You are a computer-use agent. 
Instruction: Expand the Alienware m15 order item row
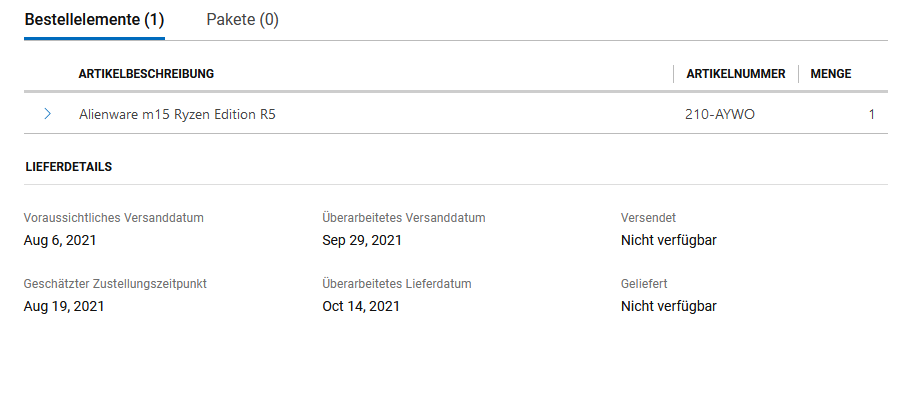pyautogui.click(x=47, y=114)
